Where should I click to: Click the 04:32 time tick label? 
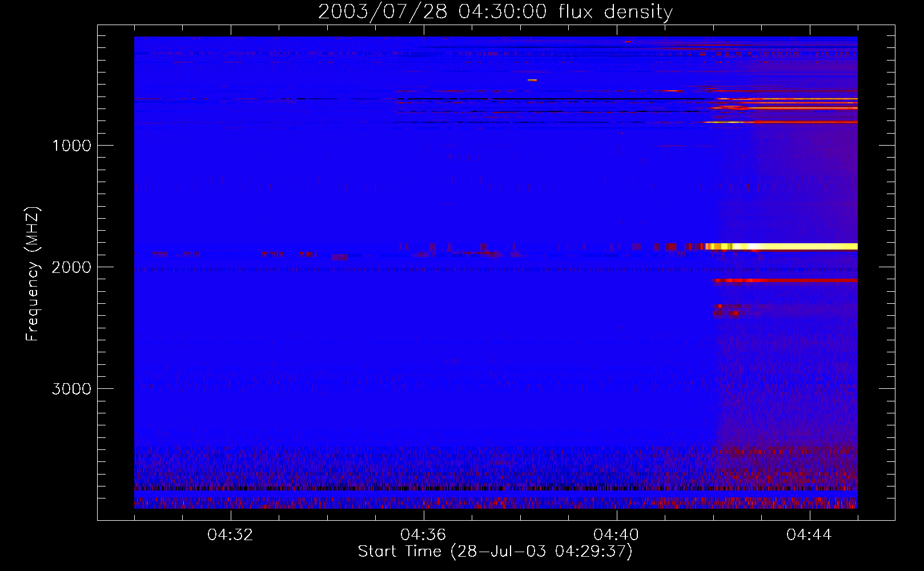(x=230, y=535)
